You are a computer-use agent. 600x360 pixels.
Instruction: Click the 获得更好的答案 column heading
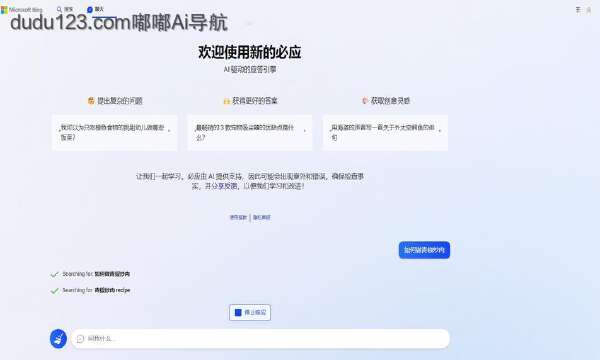click(x=255, y=101)
